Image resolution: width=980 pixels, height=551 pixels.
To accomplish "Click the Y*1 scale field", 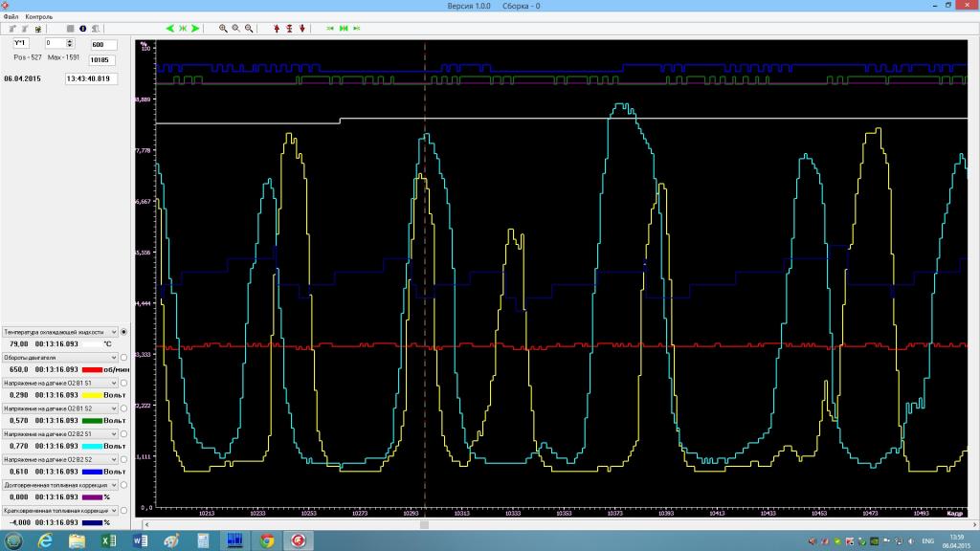I will 21,43.
